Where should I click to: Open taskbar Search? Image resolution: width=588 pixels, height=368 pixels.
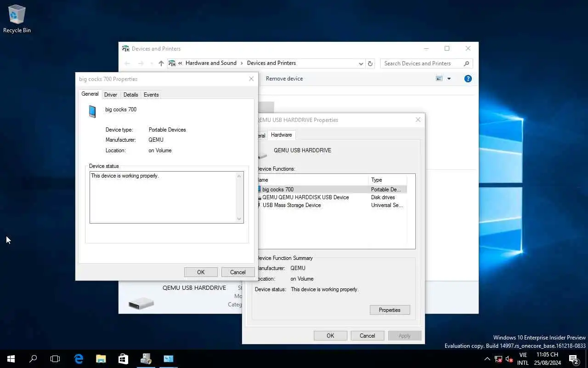pyautogui.click(x=33, y=359)
